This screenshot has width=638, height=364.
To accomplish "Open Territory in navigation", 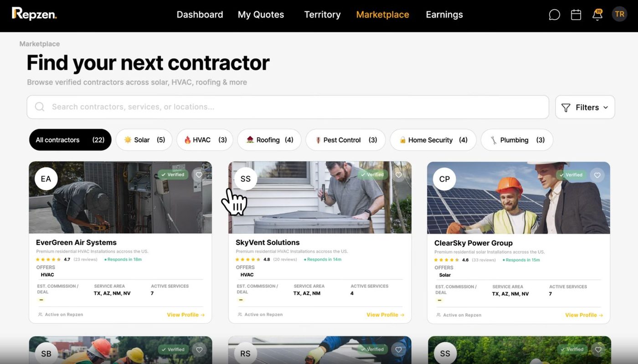I will [x=322, y=15].
